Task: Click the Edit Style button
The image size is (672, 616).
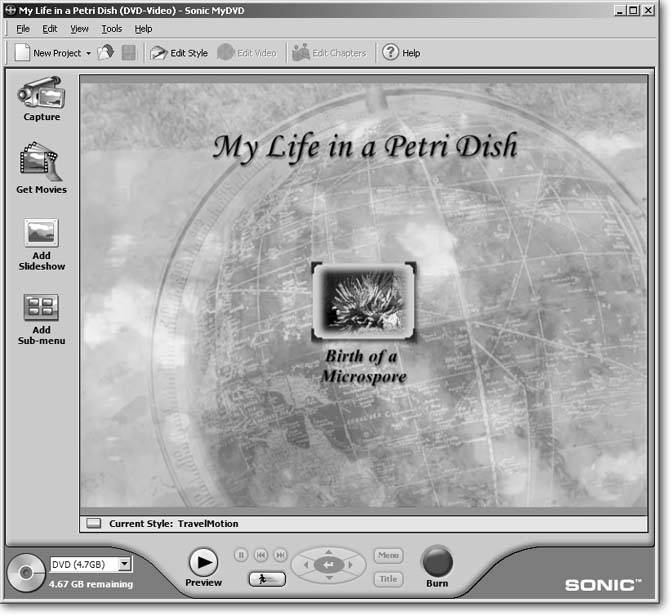Action: [x=179, y=53]
